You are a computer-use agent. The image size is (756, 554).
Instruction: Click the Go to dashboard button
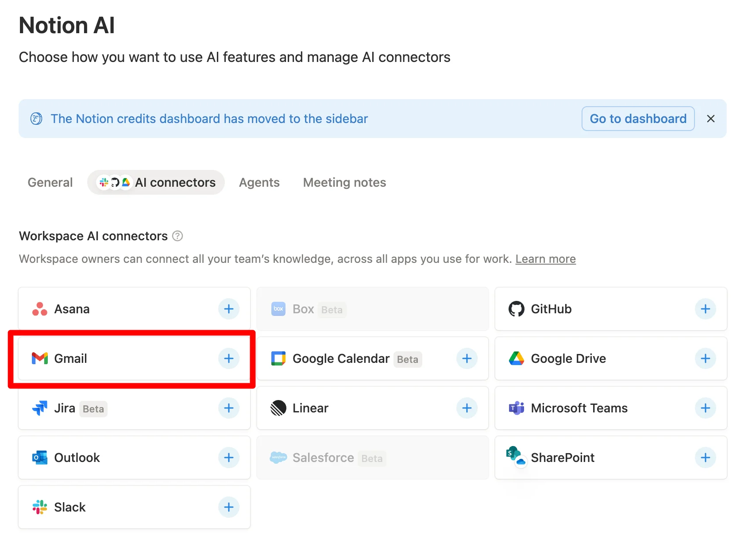coord(638,119)
